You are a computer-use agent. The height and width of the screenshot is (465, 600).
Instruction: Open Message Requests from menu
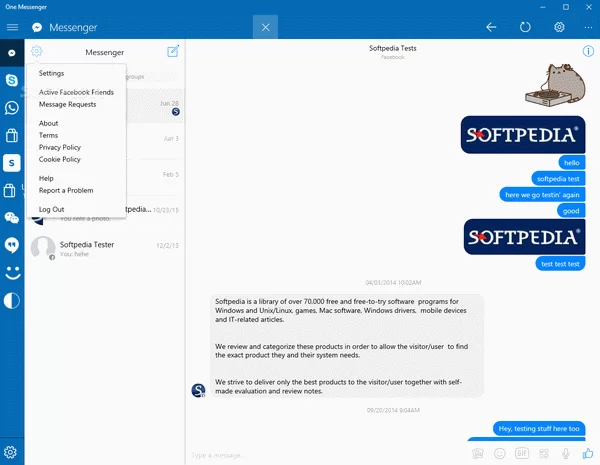coord(67,104)
